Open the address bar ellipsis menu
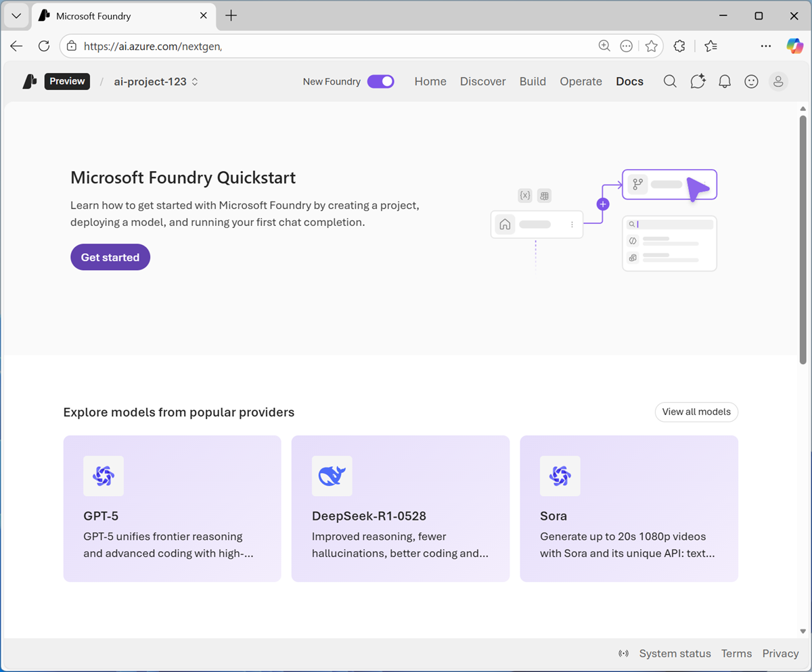The image size is (812, 672). (x=626, y=46)
